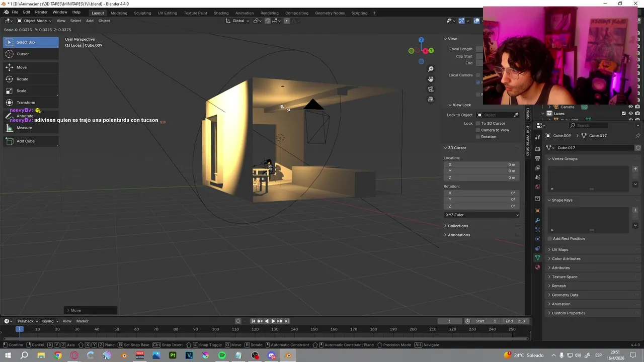The width and height of the screenshot is (644, 362).
Task: Open Google Chrome from the taskbar
Action: (x=58, y=355)
